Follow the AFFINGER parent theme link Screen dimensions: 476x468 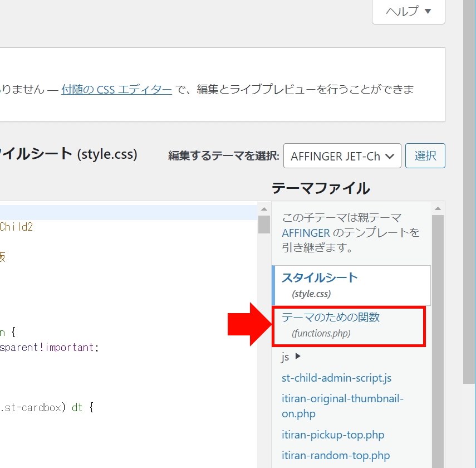pyautogui.click(x=306, y=232)
